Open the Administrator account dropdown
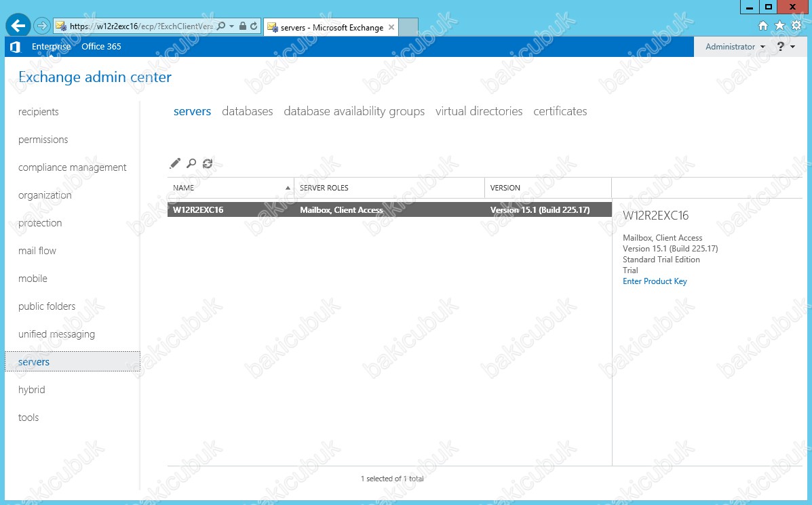This screenshot has width=812, height=505. [x=735, y=47]
